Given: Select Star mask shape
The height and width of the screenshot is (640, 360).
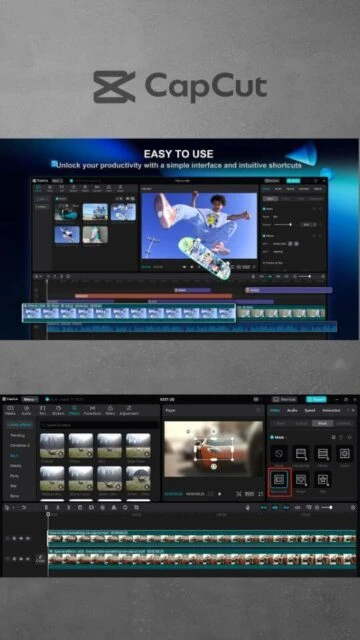Looking at the screenshot, I should point(323,479).
